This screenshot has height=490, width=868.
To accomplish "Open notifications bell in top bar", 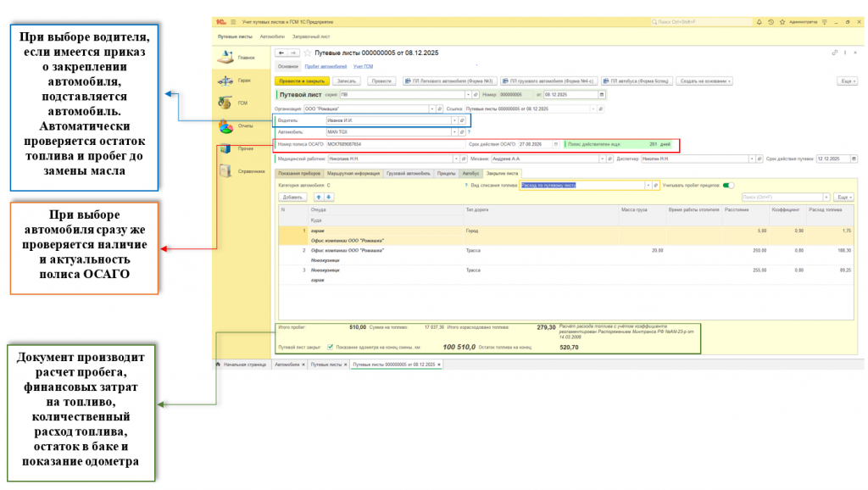I will coord(759,22).
